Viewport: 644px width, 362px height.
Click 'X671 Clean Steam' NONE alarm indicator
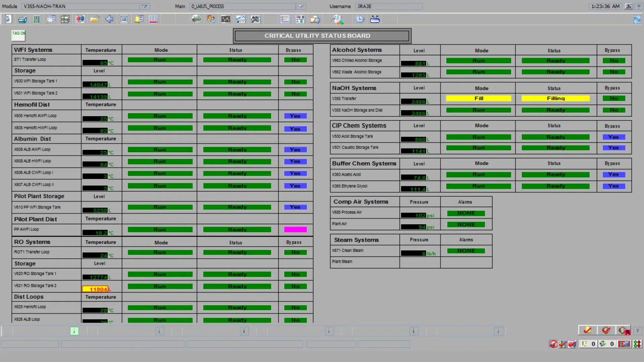coord(466,251)
